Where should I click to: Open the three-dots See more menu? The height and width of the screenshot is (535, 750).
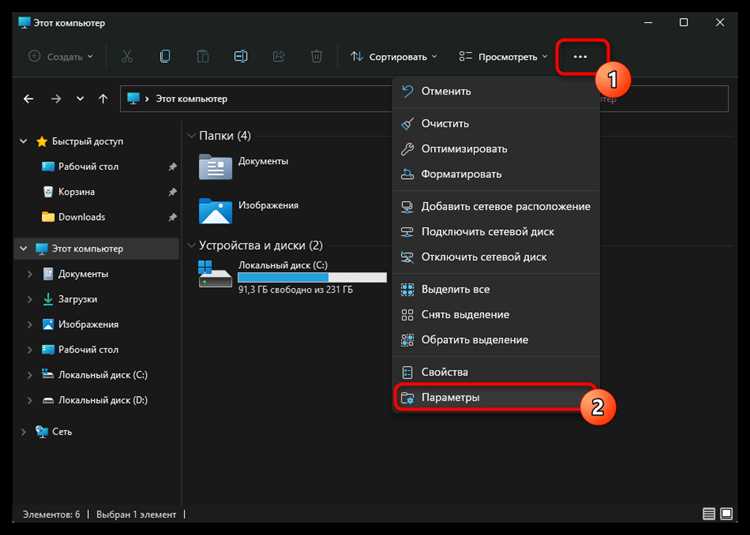580,56
